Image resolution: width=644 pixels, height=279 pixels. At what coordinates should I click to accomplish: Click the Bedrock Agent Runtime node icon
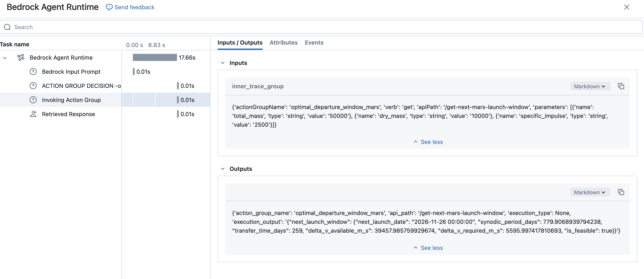coord(21,58)
